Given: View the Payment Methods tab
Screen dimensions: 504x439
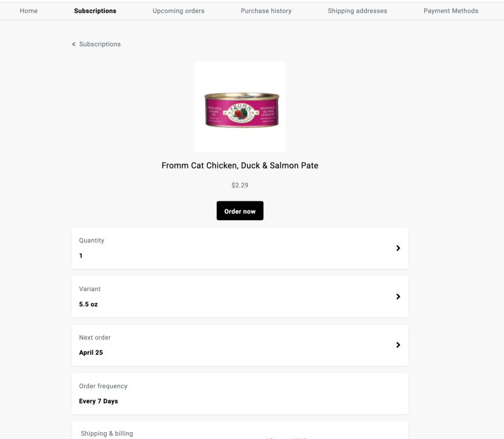Looking at the screenshot, I should [451, 11].
